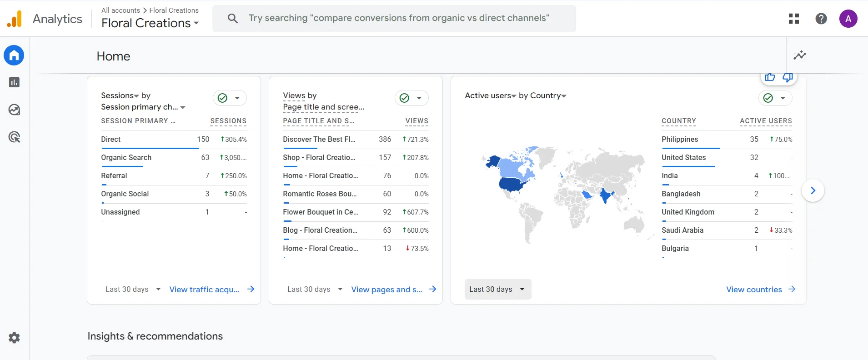Click Floral Creations breadcrumb link
This screenshot has height=360, width=868.
(174, 10)
